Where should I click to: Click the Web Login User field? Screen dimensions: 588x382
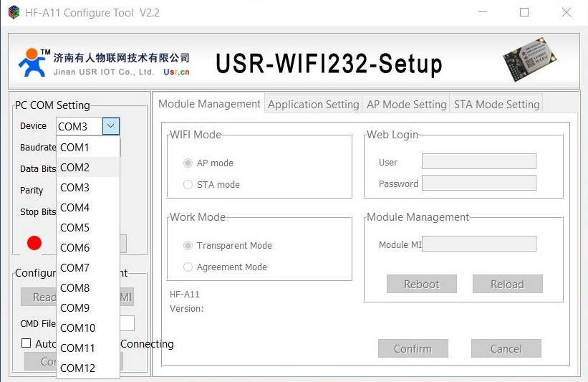(x=479, y=161)
